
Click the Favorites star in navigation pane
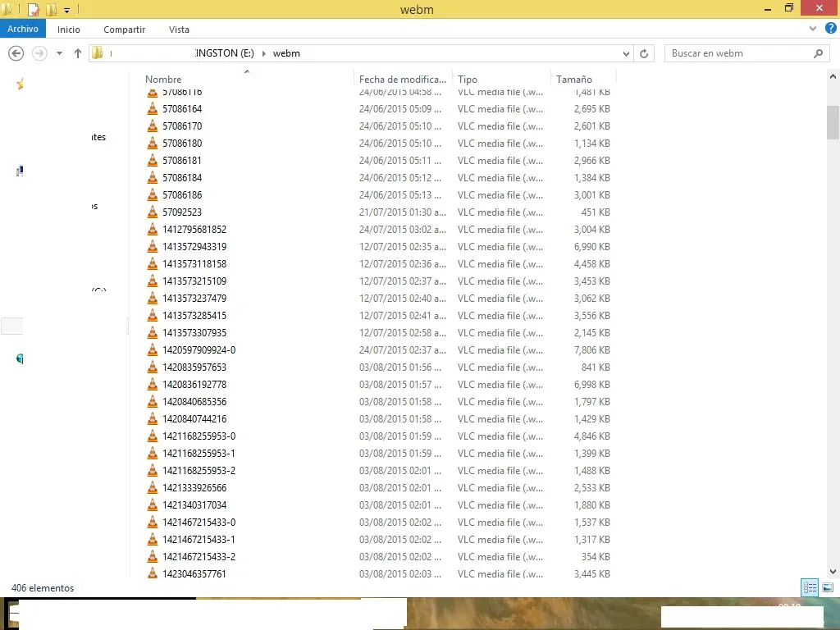tap(20, 84)
